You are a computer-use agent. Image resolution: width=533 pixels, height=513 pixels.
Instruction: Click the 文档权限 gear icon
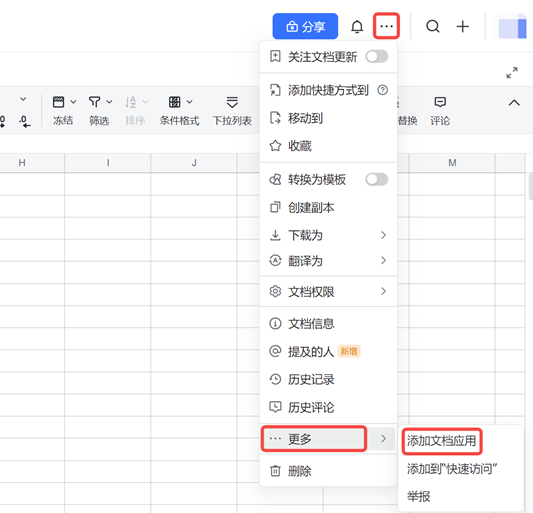point(275,291)
